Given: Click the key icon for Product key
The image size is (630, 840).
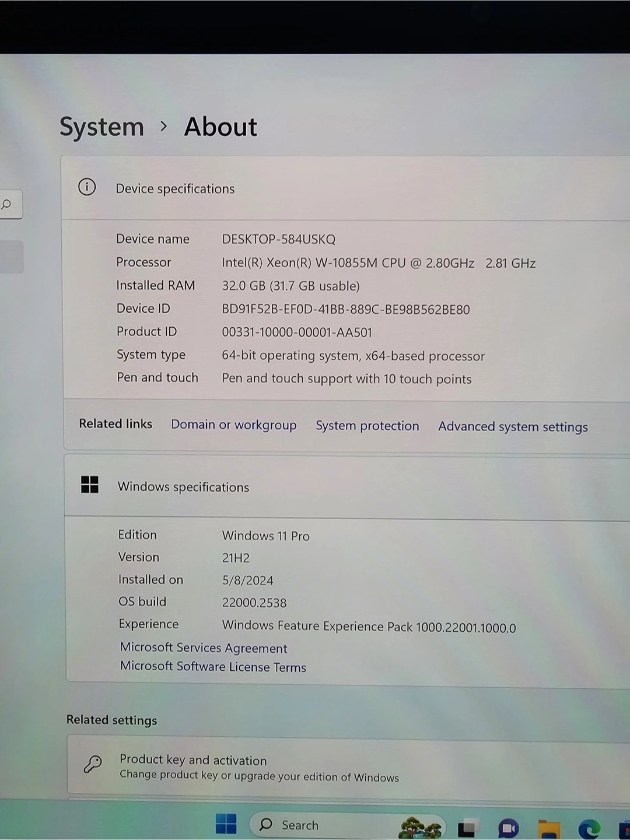Looking at the screenshot, I should [93, 764].
